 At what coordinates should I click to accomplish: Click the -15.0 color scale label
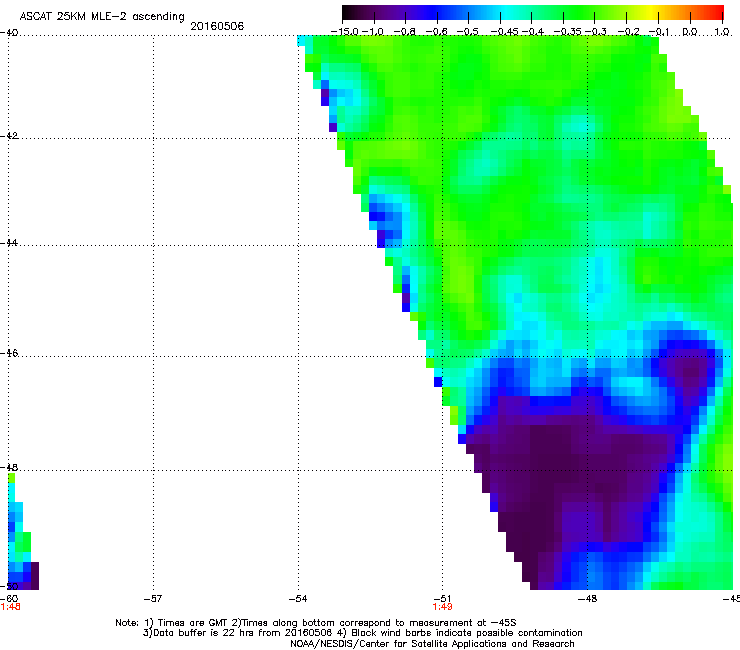click(345, 32)
